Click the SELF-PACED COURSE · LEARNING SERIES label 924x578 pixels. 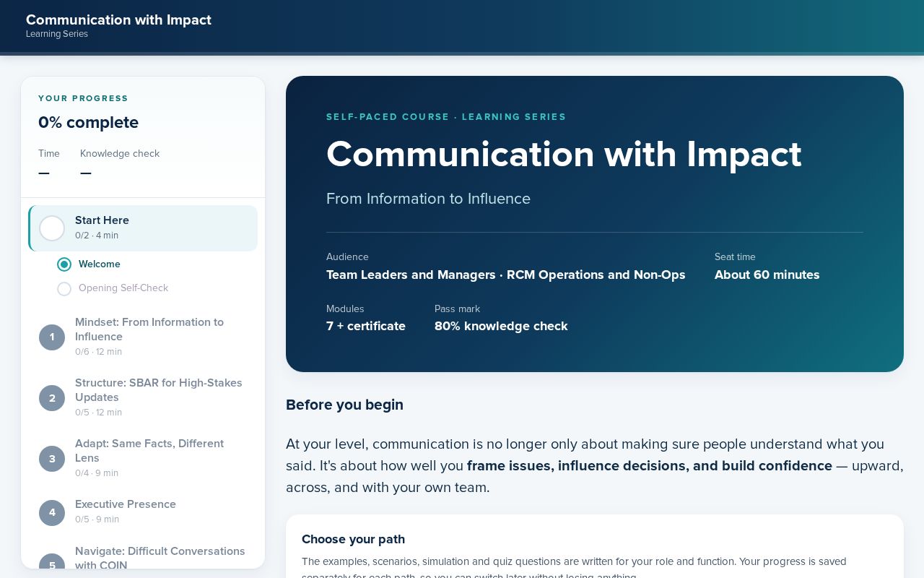pos(446,117)
